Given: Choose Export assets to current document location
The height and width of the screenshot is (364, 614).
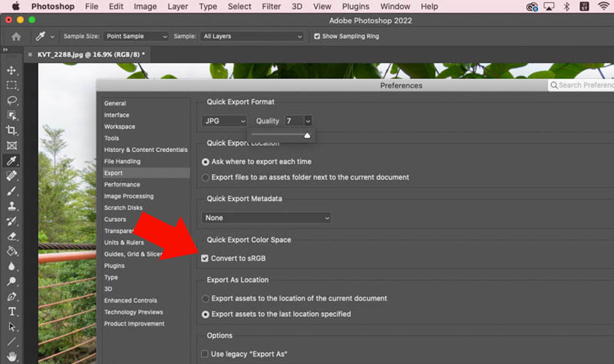Looking at the screenshot, I should (x=205, y=298).
